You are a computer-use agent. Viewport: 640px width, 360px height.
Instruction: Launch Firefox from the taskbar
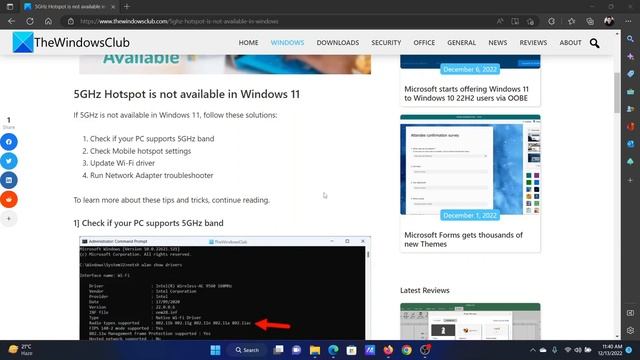coord(388,350)
